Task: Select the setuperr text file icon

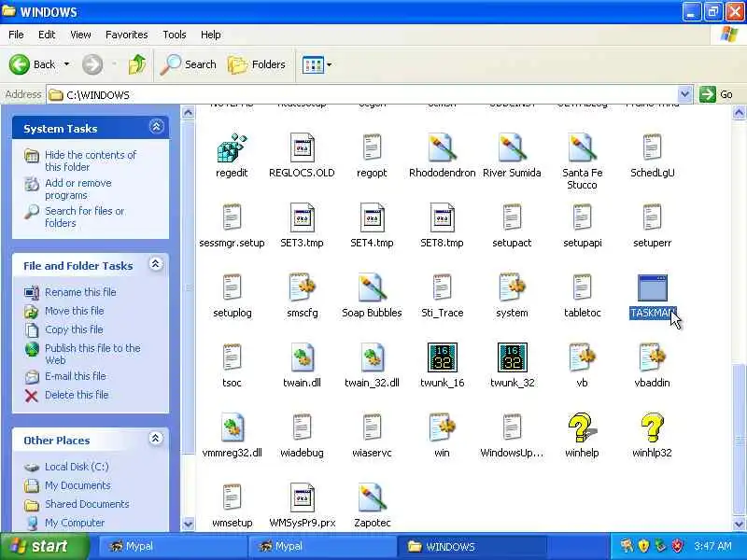Action: [652, 217]
